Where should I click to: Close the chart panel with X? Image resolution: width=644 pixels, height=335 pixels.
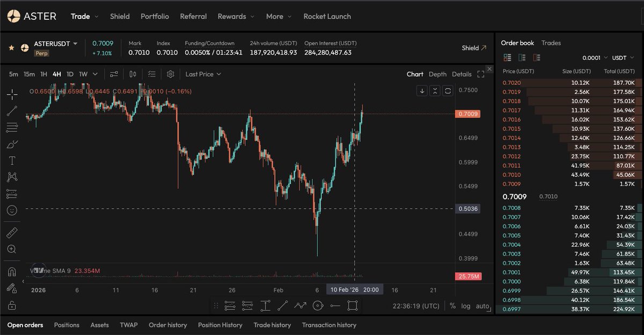[x=489, y=69]
